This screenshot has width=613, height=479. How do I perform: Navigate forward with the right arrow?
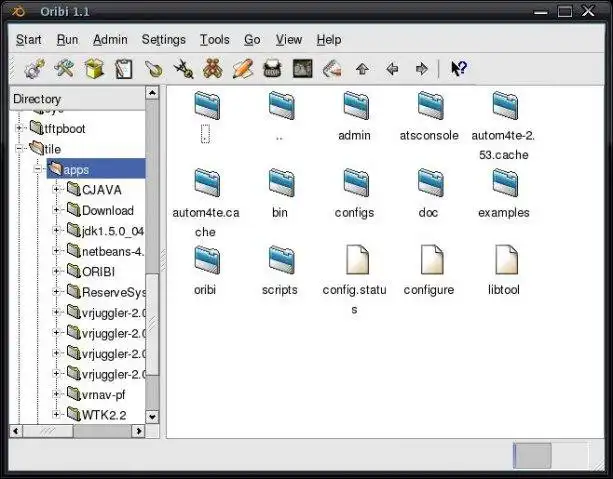(x=422, y=69)
